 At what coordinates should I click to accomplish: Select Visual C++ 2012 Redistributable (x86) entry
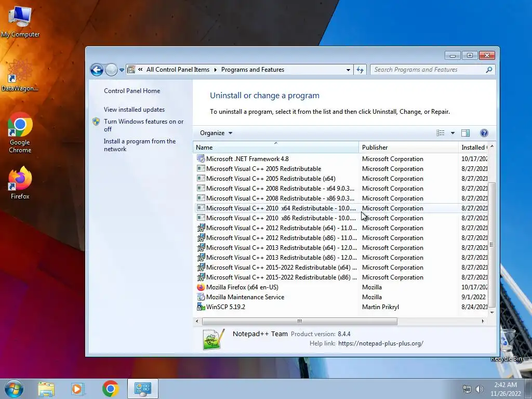pyautogui.click(x=282, y=237)
